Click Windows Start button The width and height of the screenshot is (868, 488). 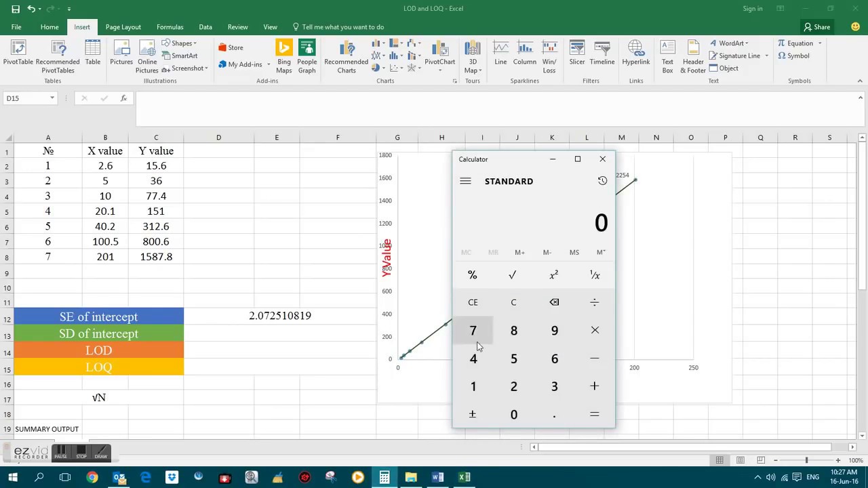13,477
